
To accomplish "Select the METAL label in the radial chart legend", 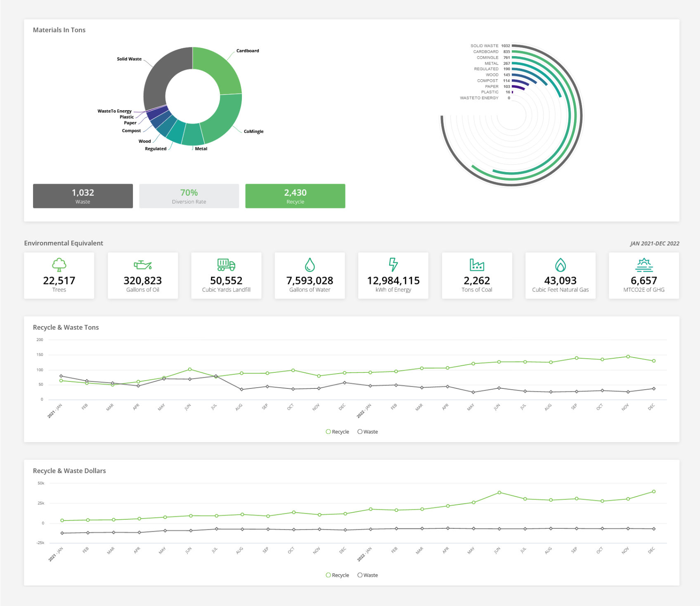I will point(491,63).
